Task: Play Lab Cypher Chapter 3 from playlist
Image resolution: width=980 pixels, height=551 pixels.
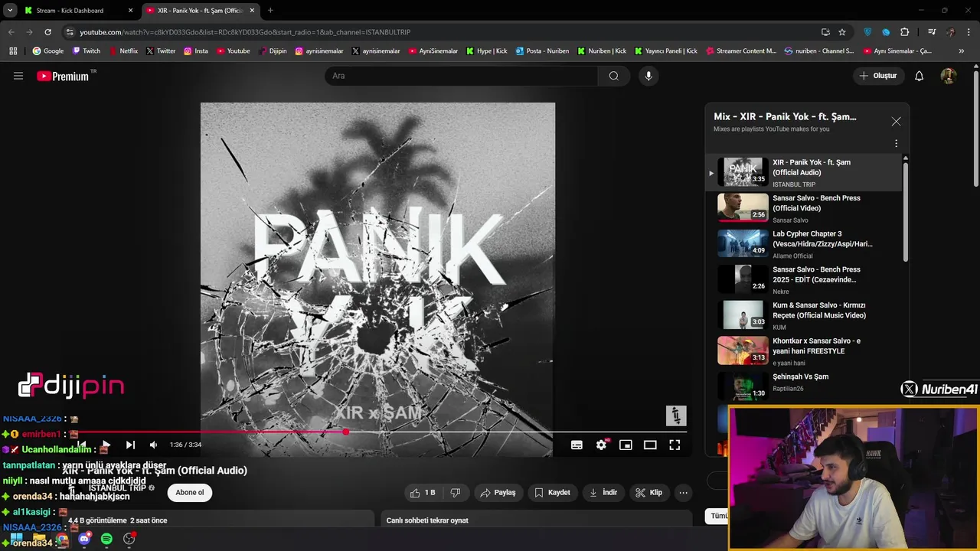Action: [x=803, y=244]
